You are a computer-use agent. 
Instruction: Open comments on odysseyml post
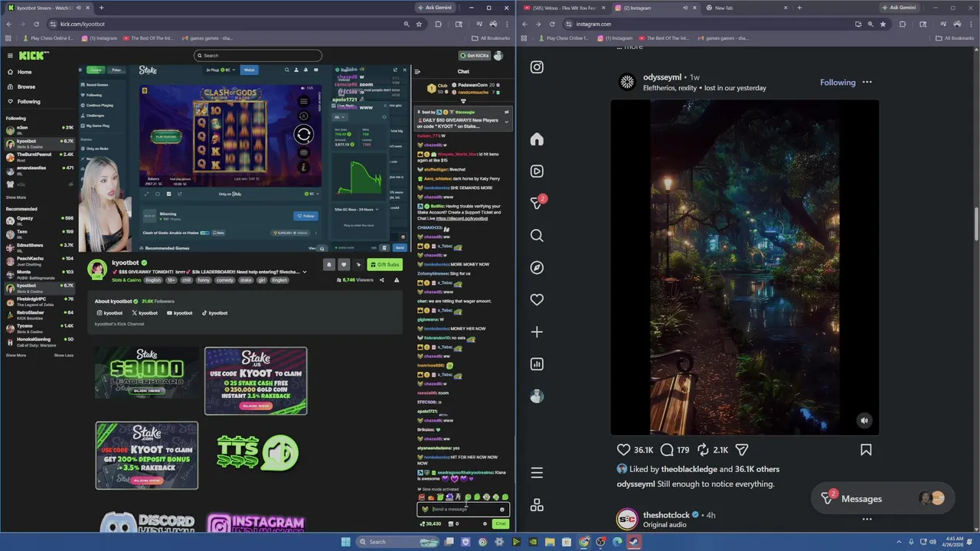[667, 450]
